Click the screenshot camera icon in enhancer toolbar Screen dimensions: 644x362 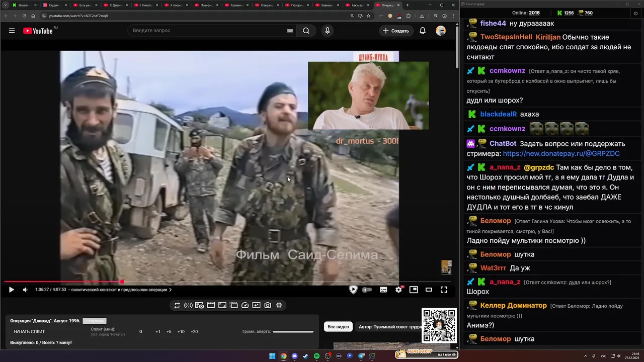pos(268,305)
